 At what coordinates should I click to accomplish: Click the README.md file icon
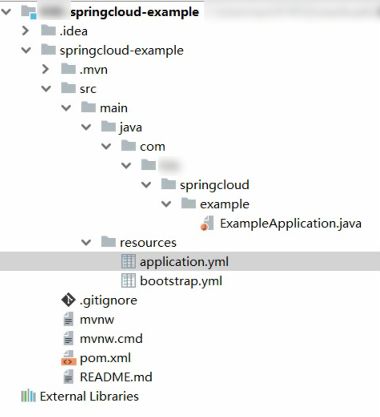point(68,377)
